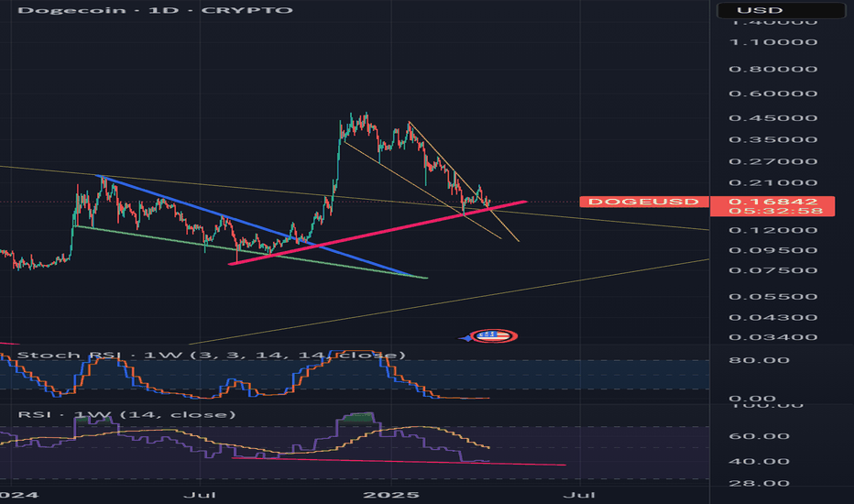The width and height of the screenshot is (854, 504).
Task: Click the 0.80000 price axis label
Action: (x=772, y=70)
